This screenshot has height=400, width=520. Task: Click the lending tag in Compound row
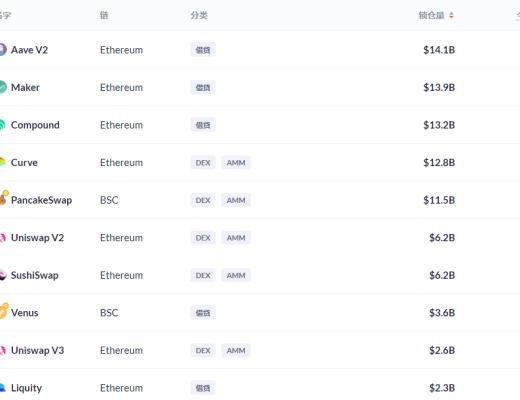click(203, 125)
